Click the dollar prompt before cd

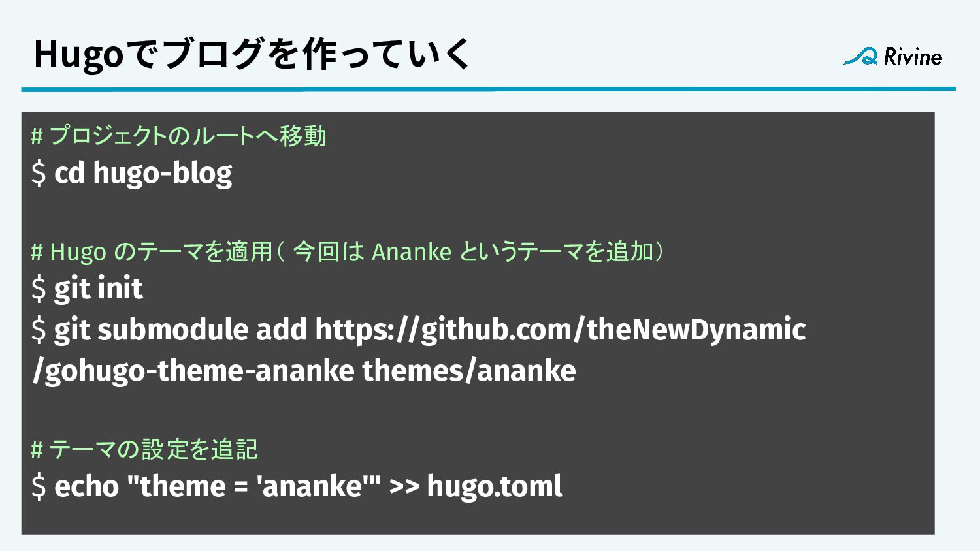[39, 174]
